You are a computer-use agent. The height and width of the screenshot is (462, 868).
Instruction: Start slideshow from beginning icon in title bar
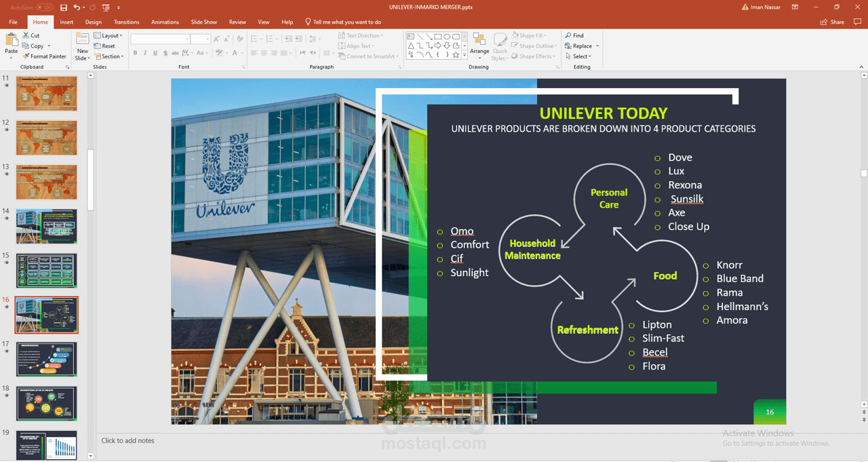click(106, 7)
